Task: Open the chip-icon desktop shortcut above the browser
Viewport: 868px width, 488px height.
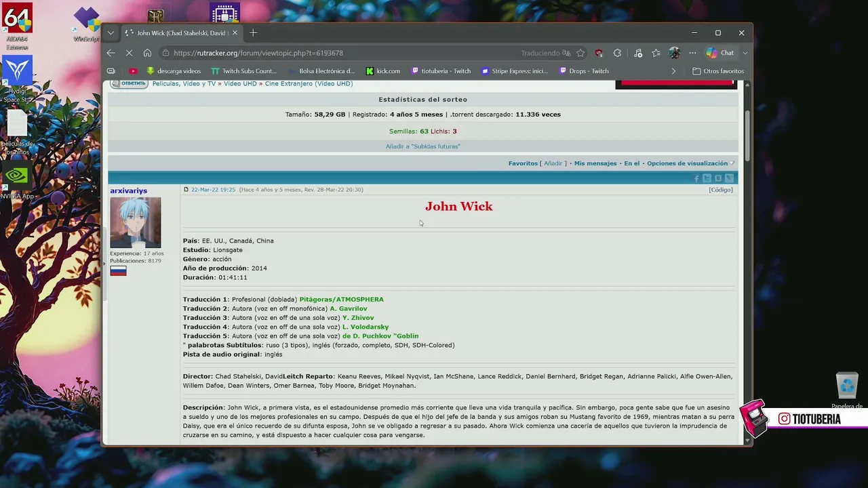Action: click(224, 13)
